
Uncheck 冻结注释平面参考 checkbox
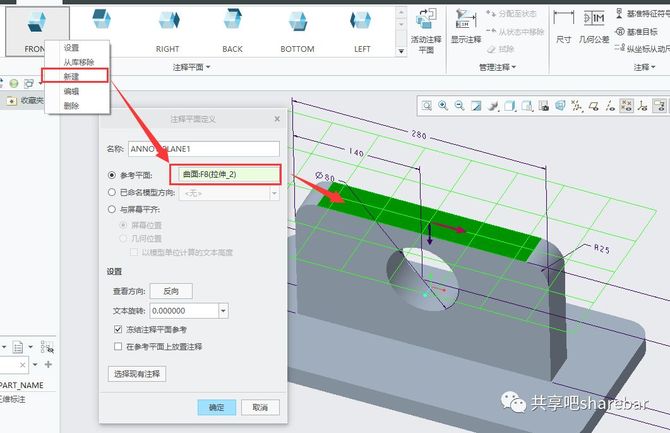[118, 329]
